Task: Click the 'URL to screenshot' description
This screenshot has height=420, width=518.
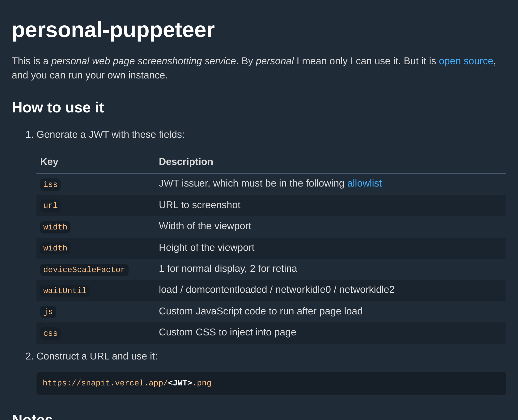Action: point(200,205)
